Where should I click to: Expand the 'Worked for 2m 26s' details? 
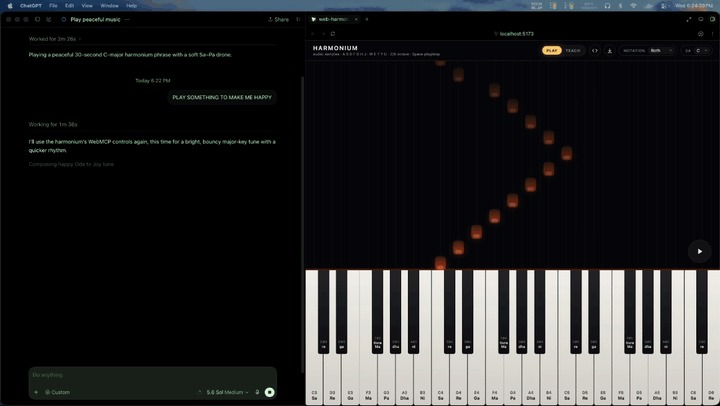point(55,39)
